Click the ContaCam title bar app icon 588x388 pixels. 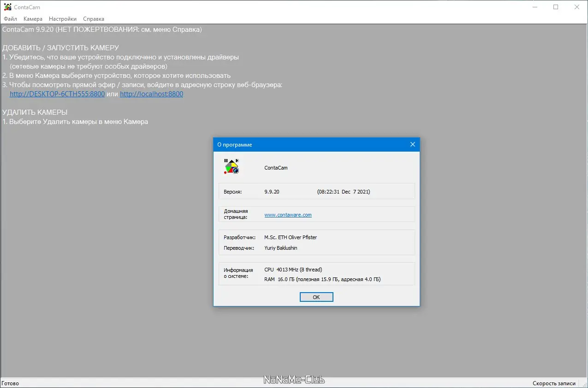7,7
